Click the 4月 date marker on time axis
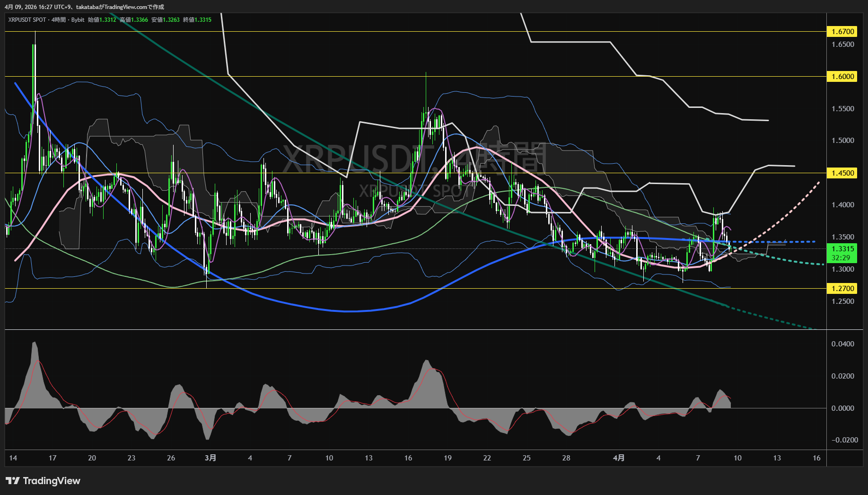868x495 pixels. click(618, 458)
